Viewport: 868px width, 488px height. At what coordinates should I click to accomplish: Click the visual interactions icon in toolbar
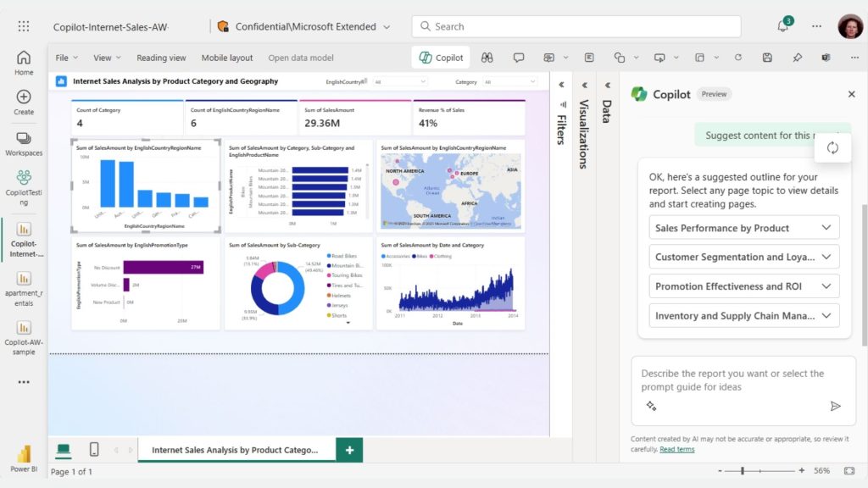pos(699,58)
